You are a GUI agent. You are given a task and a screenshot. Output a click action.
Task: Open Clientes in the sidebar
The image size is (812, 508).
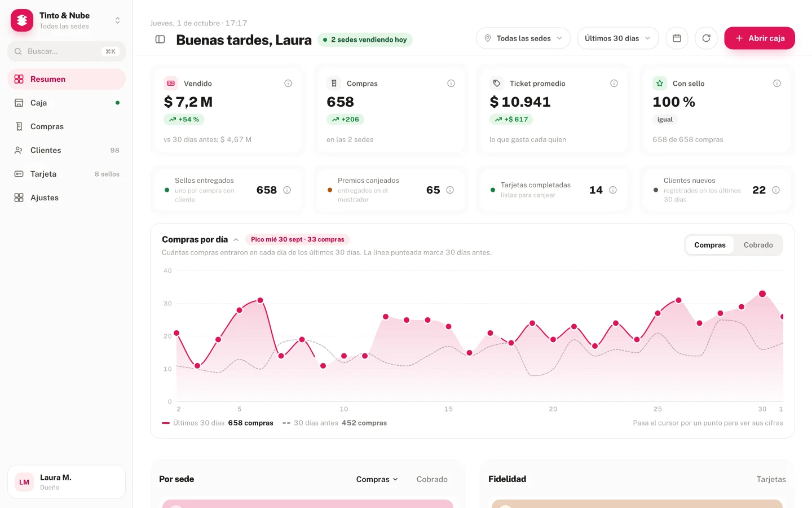67,150
